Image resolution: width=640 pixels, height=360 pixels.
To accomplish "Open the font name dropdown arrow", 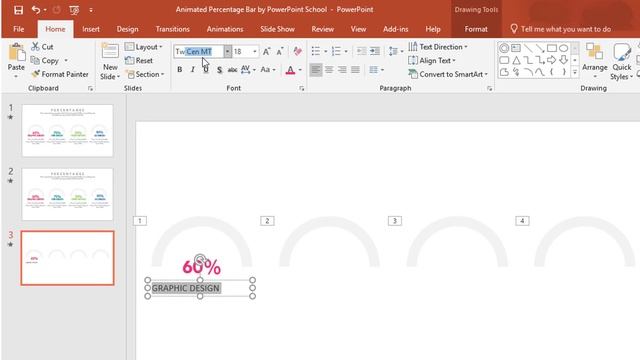I will pyautogui.click(x=227, y=51).
